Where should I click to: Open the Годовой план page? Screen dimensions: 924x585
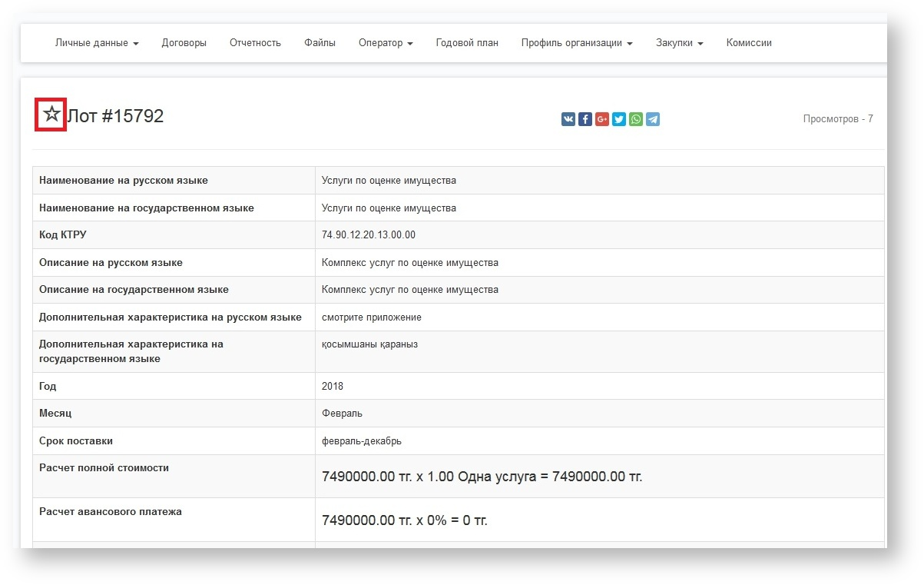coord(467,43)
